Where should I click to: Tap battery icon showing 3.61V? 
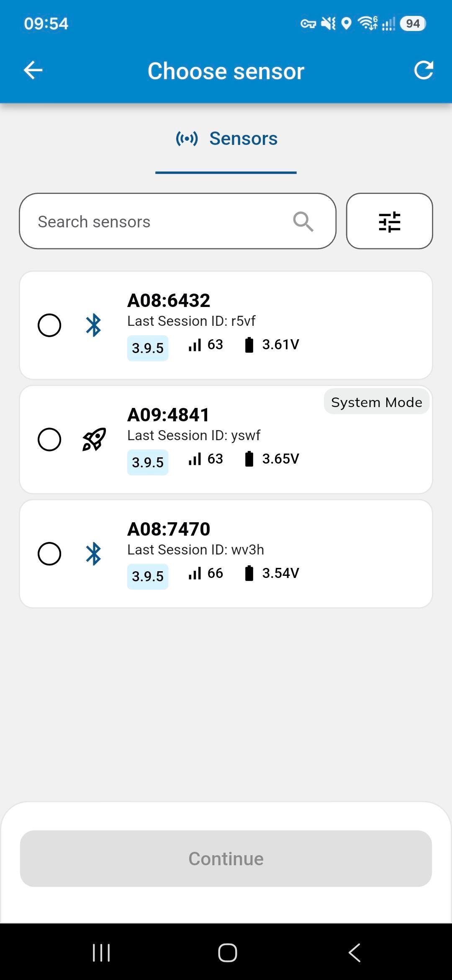tap(249, 345)
